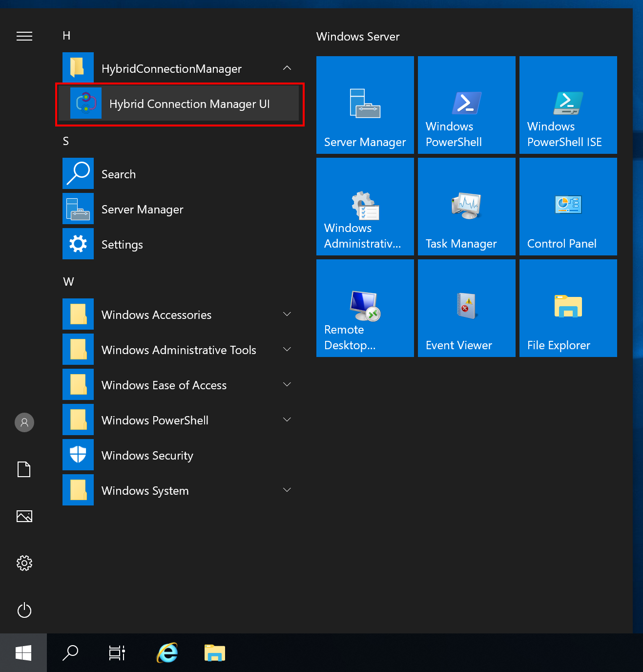Open Settings in the app list
The height and width of the screenshot is (672, 643).
click(179, 244)
